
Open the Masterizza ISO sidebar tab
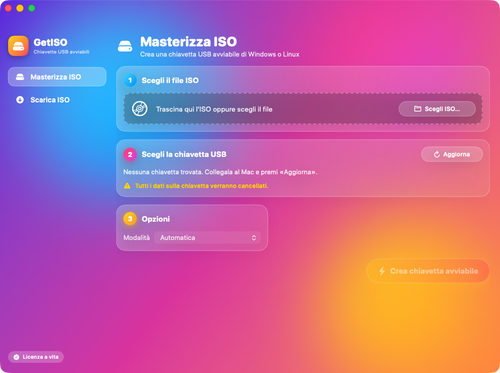[57, 77]
